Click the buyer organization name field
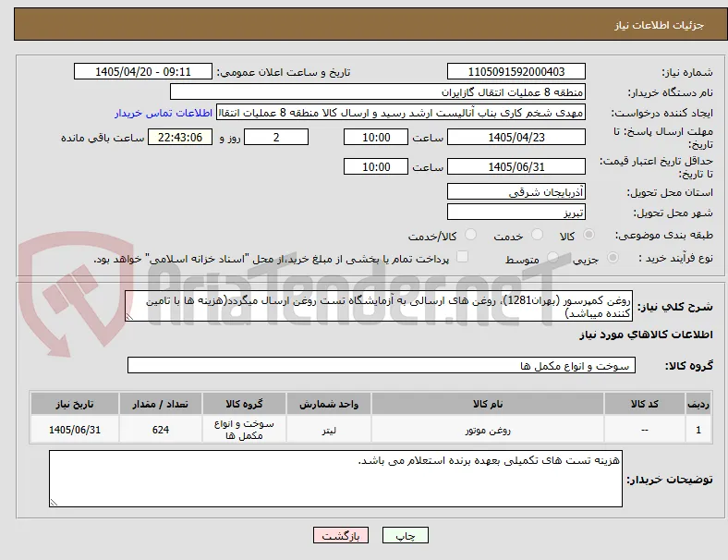Screen dimensions: 728x560 click(378, 91)
